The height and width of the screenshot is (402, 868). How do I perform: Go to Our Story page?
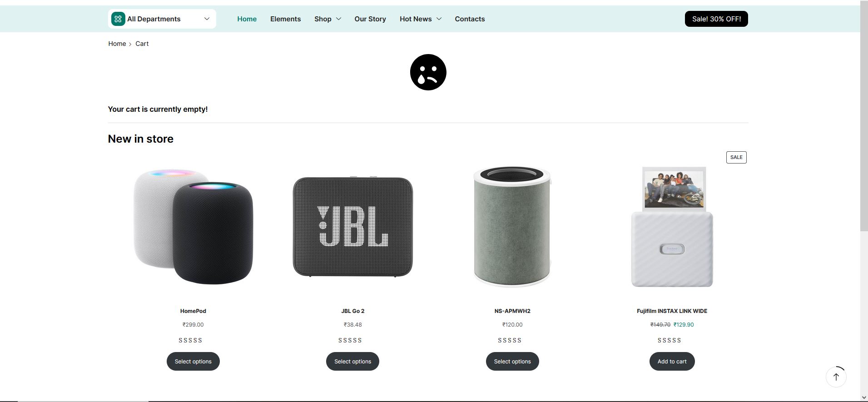pos(370,19)
